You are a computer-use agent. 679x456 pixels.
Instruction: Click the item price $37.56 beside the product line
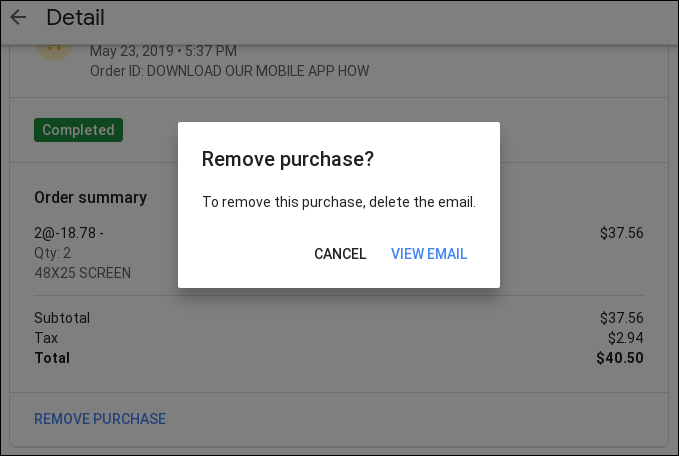pyautogui.click(x=621, y=233)
